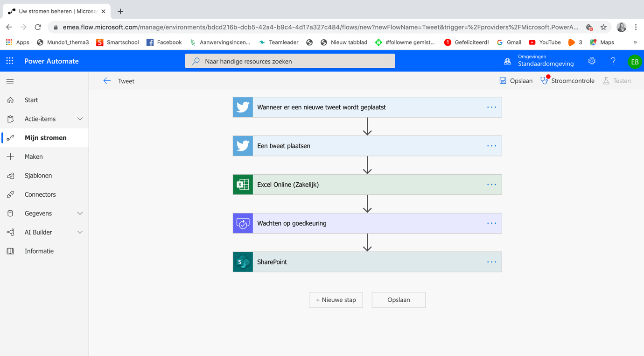Click the Power Automate title
The width and height of the screenshot is (644, 356).
click(51, 61)
